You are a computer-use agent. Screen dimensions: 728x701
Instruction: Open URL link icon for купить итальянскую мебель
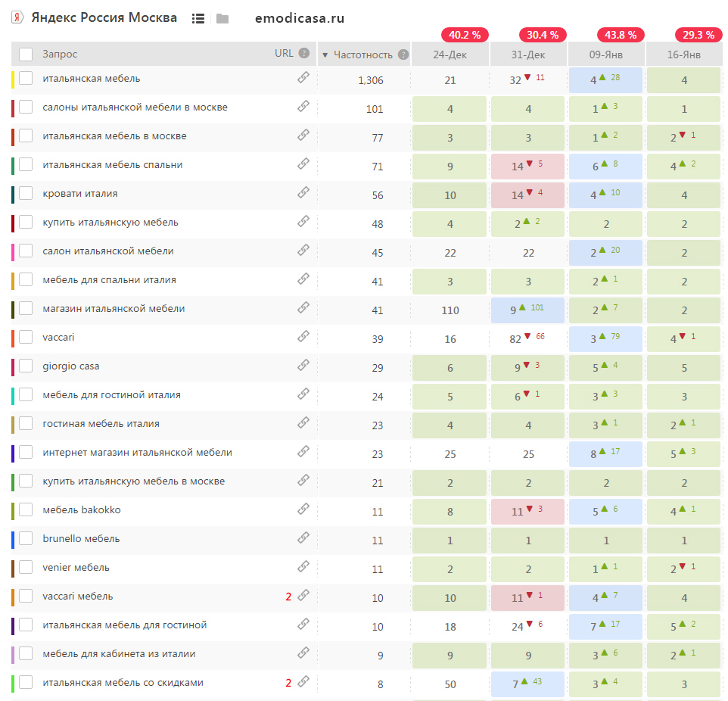[x=303, y=222]
